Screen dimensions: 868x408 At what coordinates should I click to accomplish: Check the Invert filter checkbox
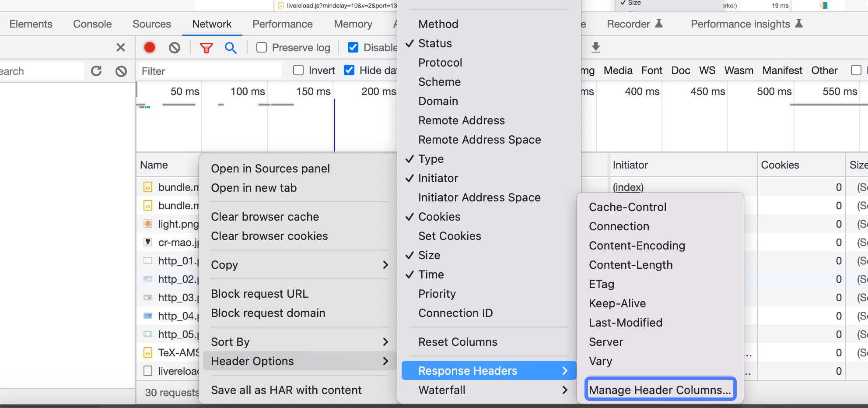click(298, 70)
